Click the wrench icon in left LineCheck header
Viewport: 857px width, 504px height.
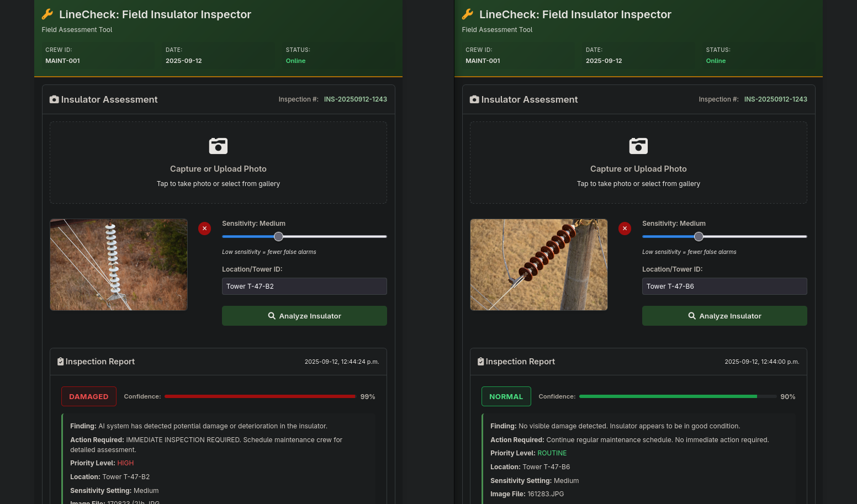47,14
